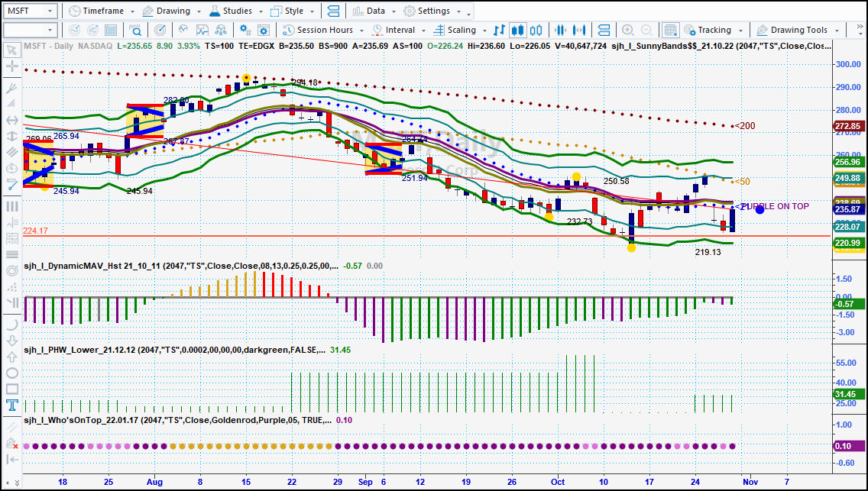
Task: Open the Studies menu
Action: point(231,11)
